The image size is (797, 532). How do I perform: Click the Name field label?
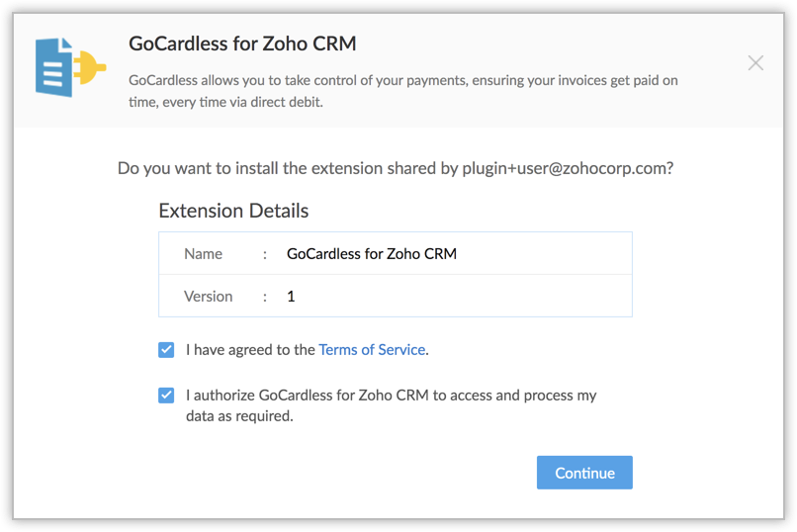pos(203,254)
